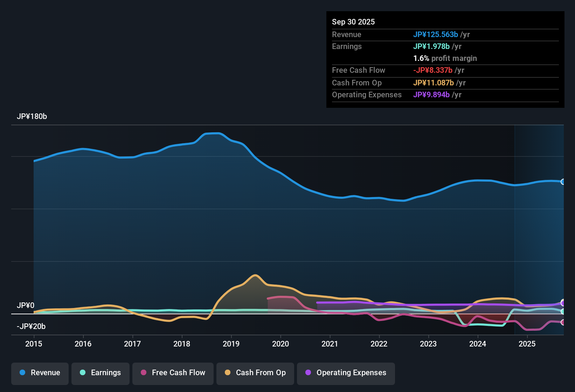Screen dimensions: 575x392
Task: Expand the Cash From Op legend entry
Action: point(255,373)
